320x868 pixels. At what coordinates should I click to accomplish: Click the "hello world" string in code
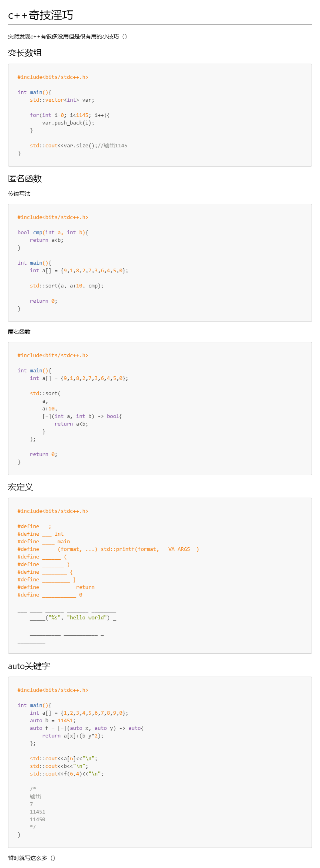(x=87, y=618)
